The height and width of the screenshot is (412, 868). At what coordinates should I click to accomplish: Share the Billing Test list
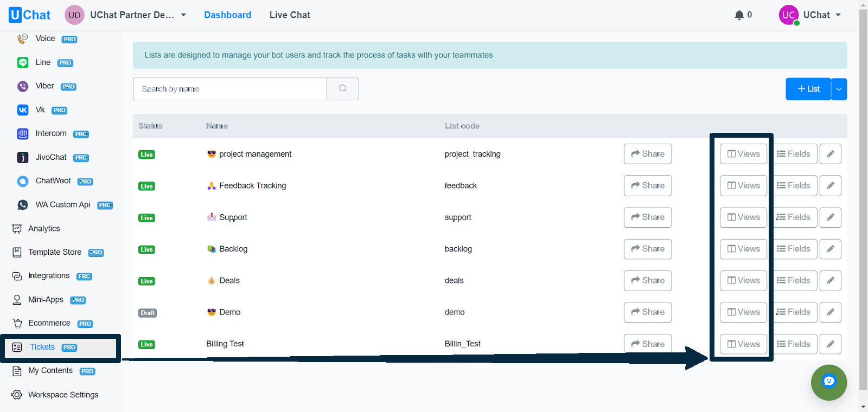click(x=648, y=344)
